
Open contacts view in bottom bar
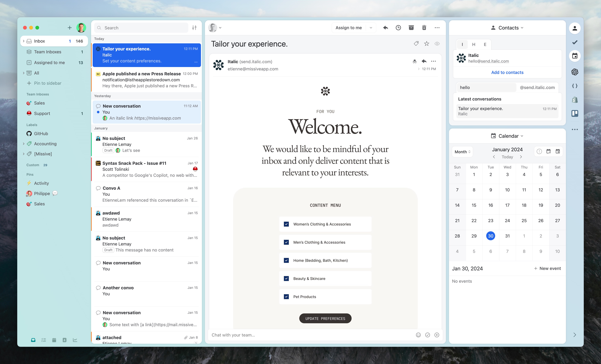[x=65, y=340]
